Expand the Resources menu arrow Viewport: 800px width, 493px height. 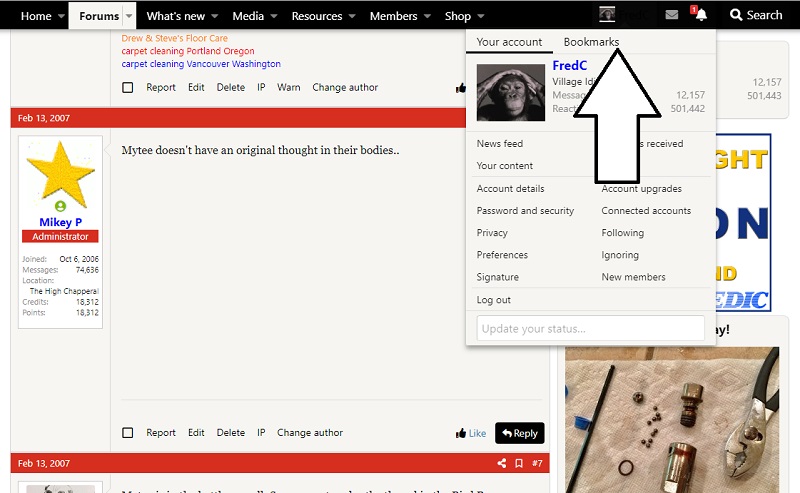pyautogui.click(x=352, y=16)
